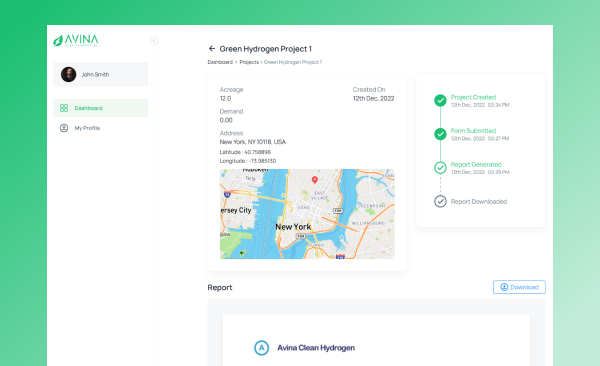Click the download icon inside Download button
This screenshot has width=600, height=366.
(504, 287)
